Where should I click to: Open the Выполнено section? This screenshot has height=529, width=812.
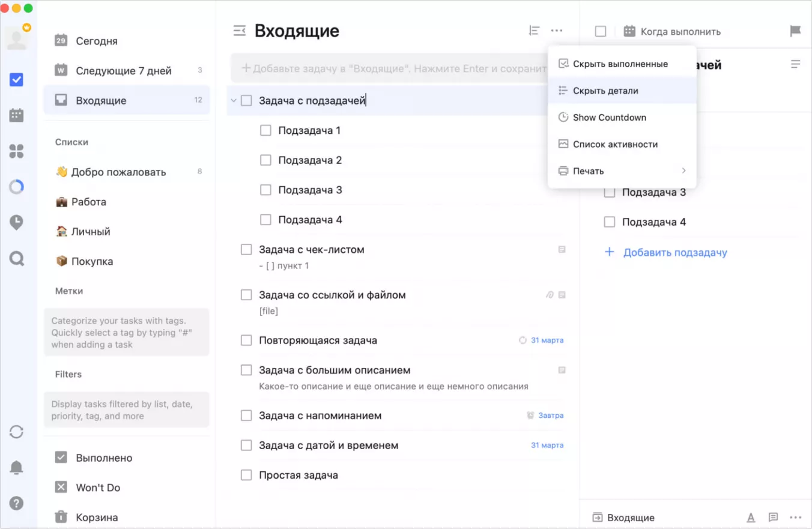pos(127,458)
